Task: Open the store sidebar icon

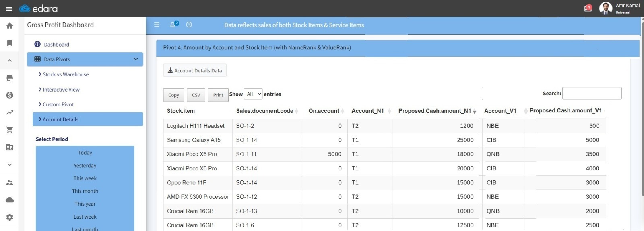Action: click(x=10, y=78)
